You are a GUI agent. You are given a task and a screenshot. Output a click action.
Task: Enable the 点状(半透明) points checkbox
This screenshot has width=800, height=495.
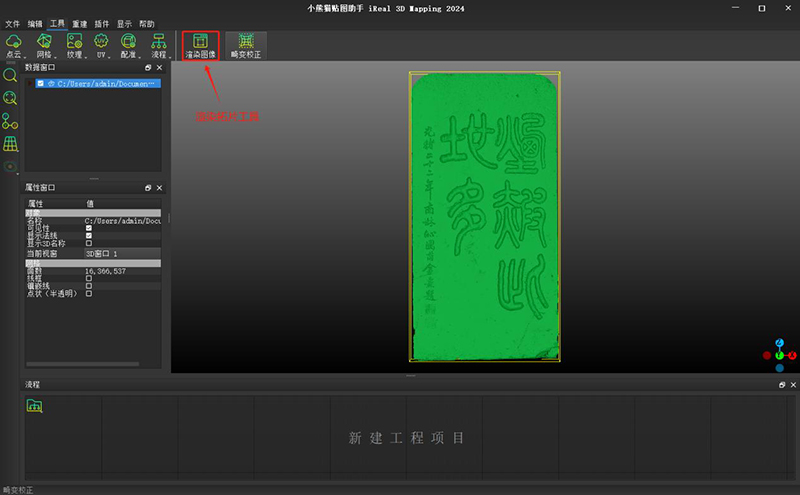tap(89, 294)
